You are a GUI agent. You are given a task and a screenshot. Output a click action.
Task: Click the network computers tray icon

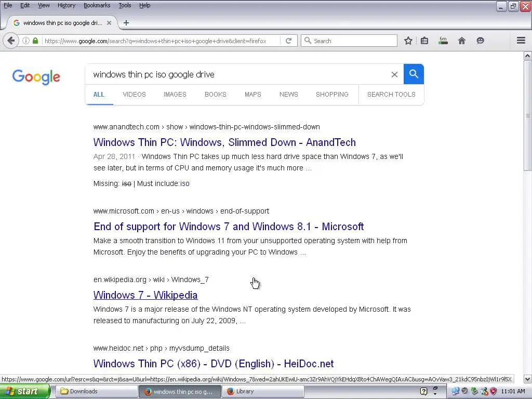455,391
